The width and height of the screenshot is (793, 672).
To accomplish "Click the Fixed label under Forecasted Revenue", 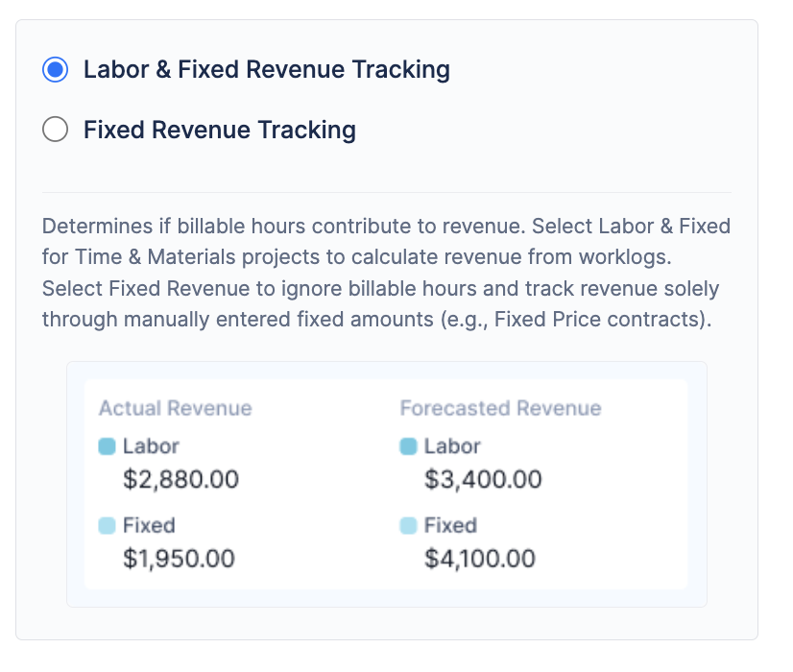I will click(x=450, y=525).
